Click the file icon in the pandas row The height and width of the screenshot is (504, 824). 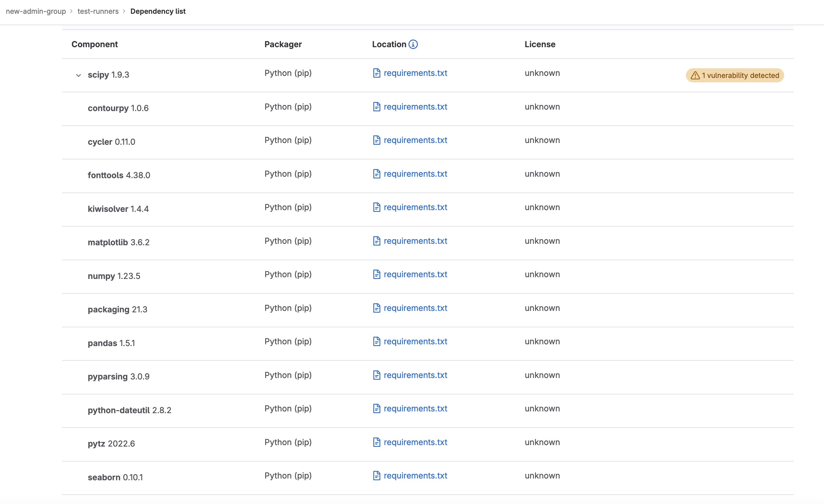(x=377, y=341)
